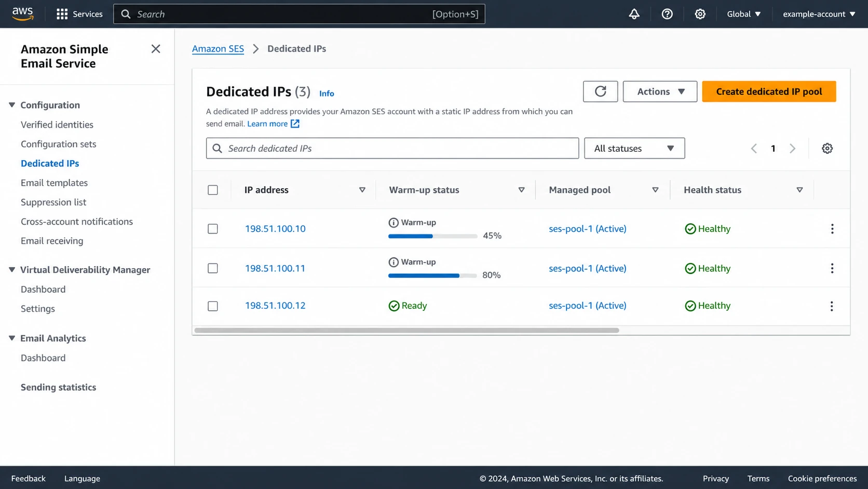868x489 pixels.
Task: Open the example-account menu
Action: pyautogui.click(x=819, y=14)
